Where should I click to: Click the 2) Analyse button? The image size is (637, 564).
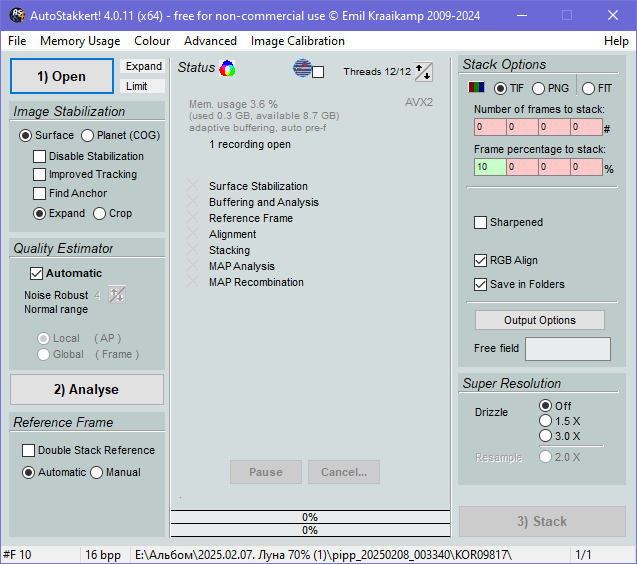pos(86,390)
